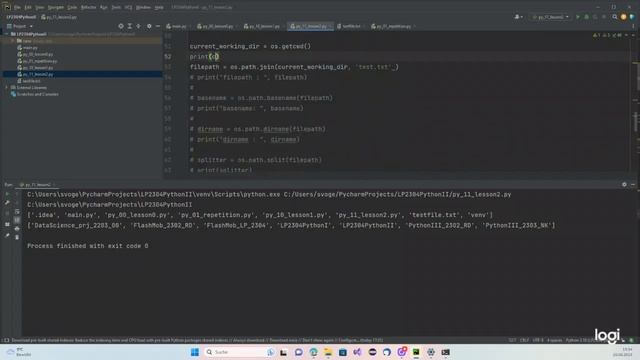Expand all items in Project panel

pyautogui.click(x=129, y=26)
